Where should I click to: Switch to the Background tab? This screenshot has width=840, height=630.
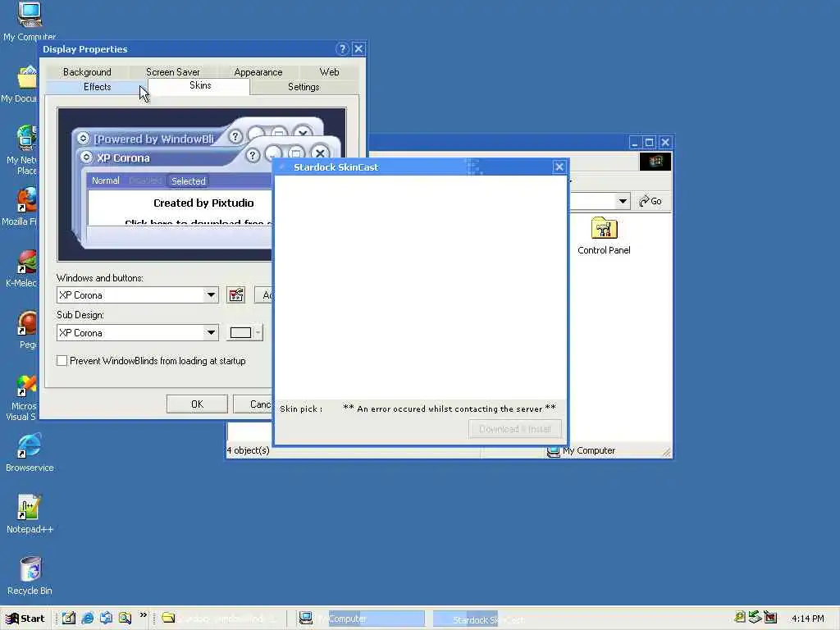pyautogui.click(x=87, y=72)
